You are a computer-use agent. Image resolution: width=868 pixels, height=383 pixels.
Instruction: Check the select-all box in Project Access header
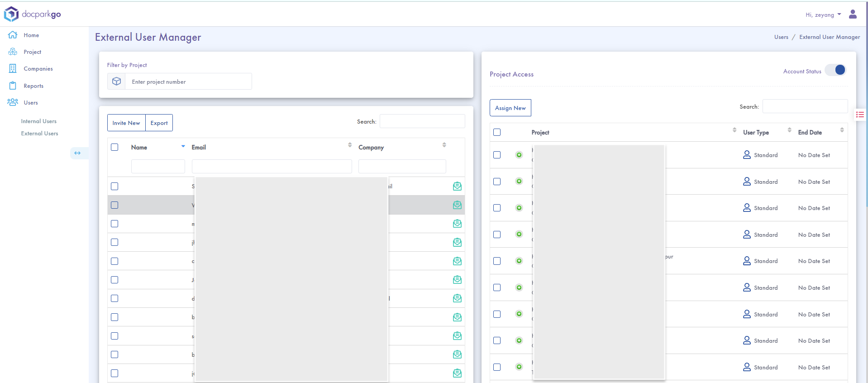point(497,132)
